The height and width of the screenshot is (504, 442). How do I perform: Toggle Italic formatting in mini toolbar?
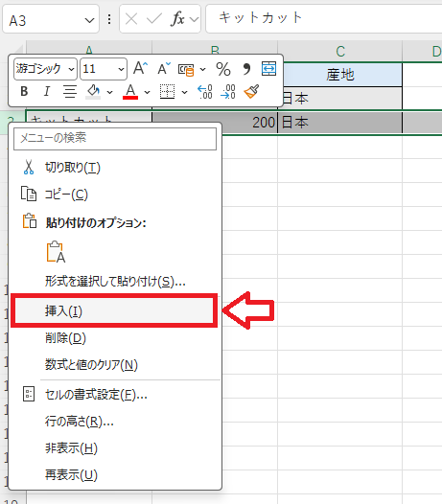pyautogui.click(x=47, y=92)
